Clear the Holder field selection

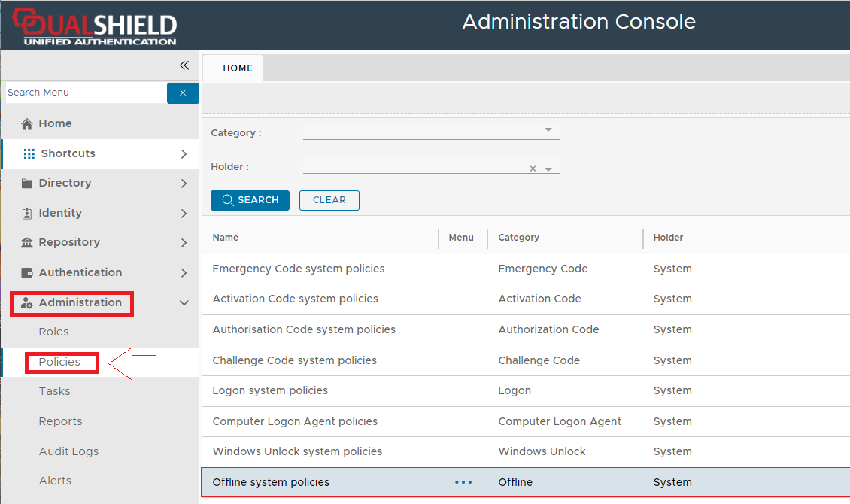[533, 169]
